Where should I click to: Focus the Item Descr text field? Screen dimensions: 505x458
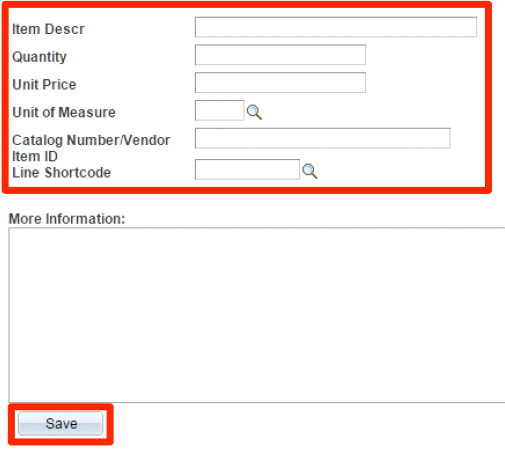pyautogui.click(x=336, y=27)
